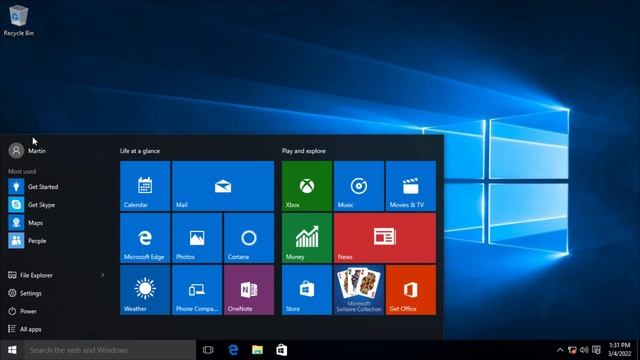Screen dimensions: 640x360
Task: Focus the Search the web and Windows box
Action: coord(110,350)
